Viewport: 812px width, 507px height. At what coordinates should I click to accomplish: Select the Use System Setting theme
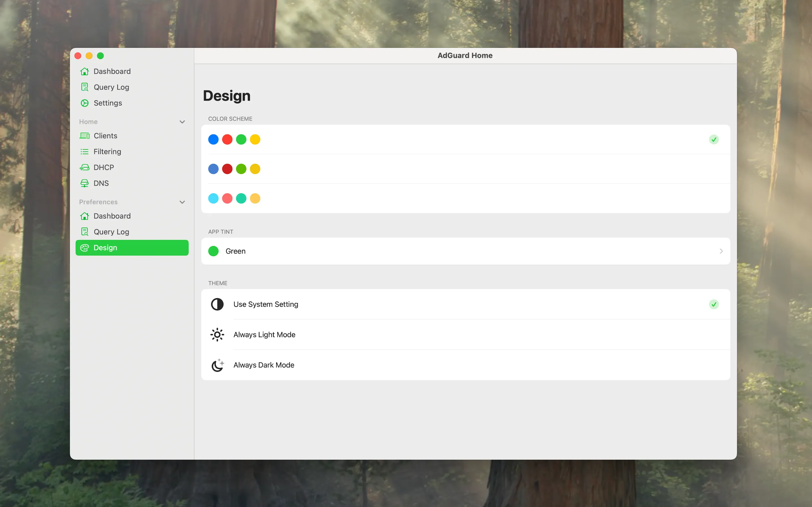pyautogui.click(x=265, y=304)
